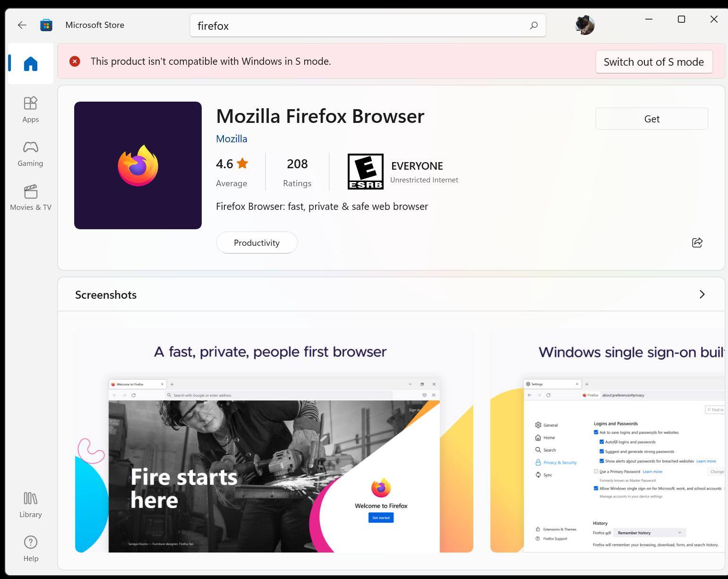The height and width of the screenshot is (579, 728).
Task: Open the Home section in the sidebar
Action: tap(31, 63)
